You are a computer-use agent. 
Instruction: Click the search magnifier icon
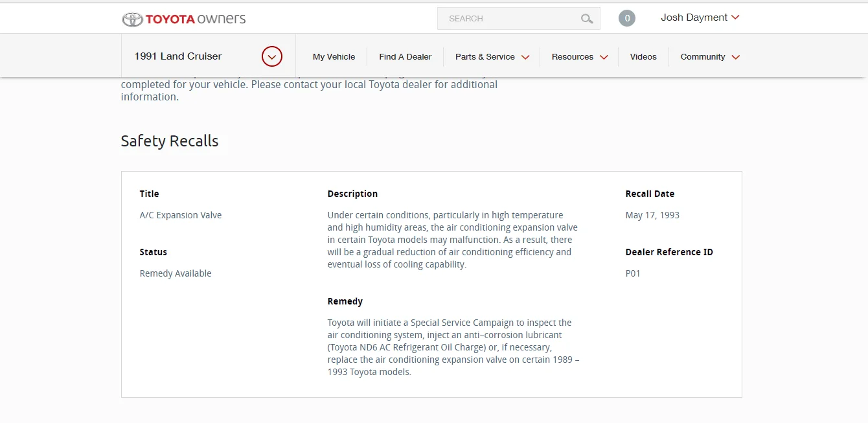[587, 19]
